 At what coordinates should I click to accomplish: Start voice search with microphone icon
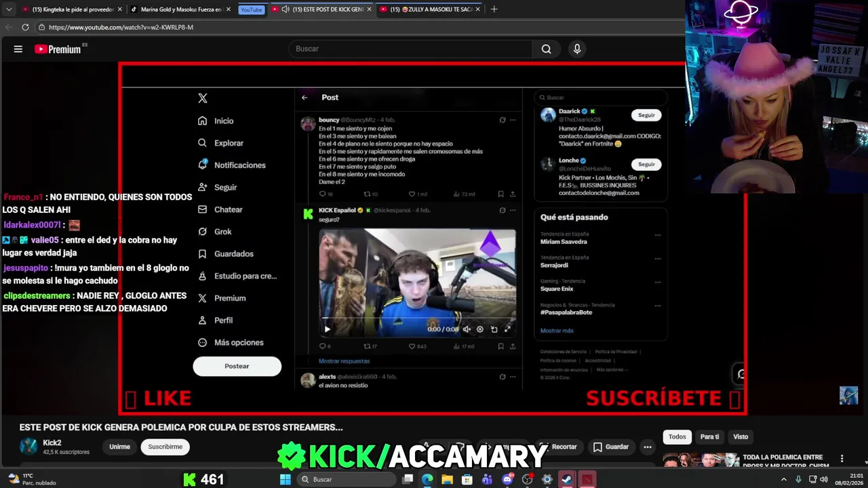pyautogui.click(x=577, y=49)
